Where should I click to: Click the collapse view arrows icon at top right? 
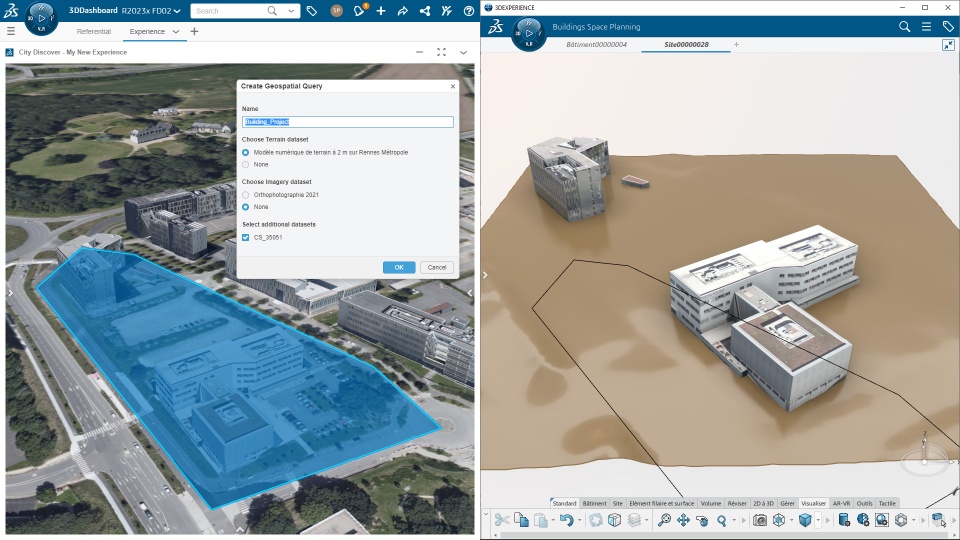coord(948,45)
